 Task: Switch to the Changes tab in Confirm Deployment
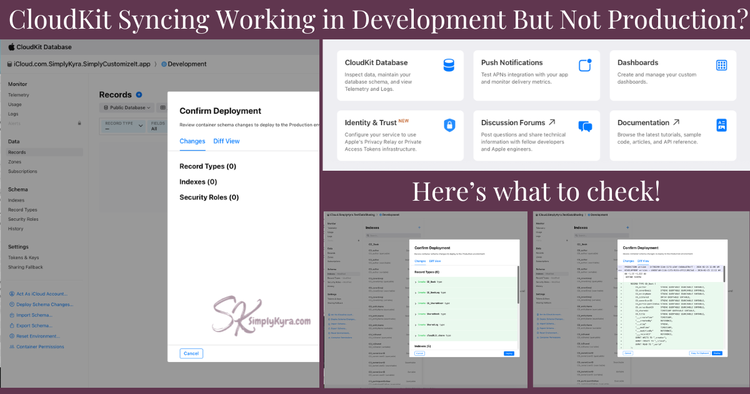pos(192,141)
